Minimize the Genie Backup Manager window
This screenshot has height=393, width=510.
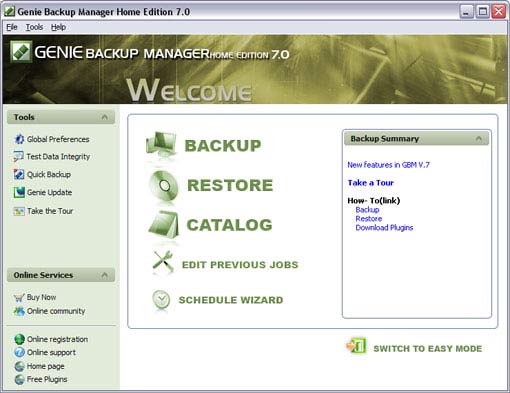pos(466,12)
